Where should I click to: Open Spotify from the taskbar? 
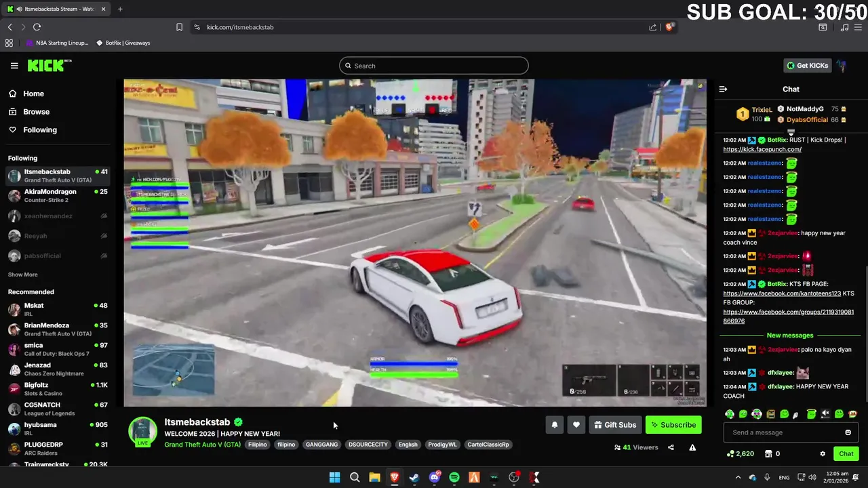(x=454, y=478)
